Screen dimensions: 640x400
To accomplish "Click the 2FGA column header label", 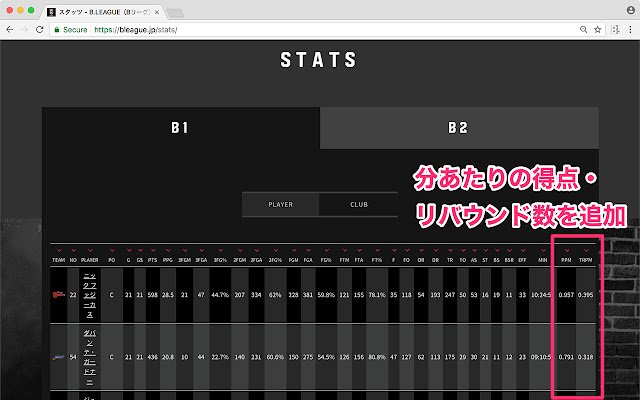I will coord(256,260).
